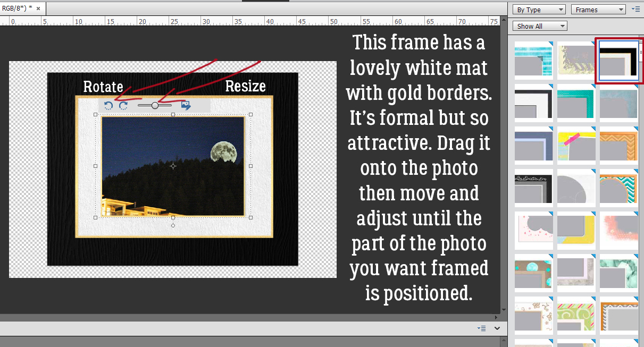
Task: Open the Graphics panel flyout menu icon
Action: tap(635, 9)
